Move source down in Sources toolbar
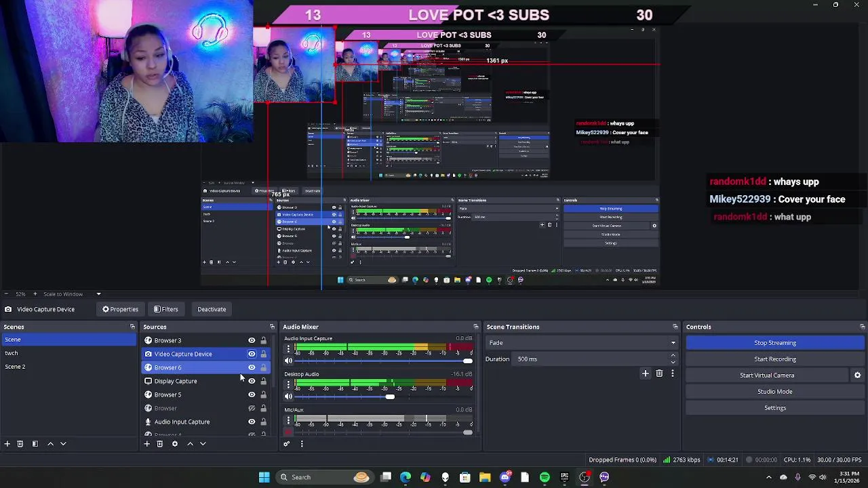 pos(203,444)
